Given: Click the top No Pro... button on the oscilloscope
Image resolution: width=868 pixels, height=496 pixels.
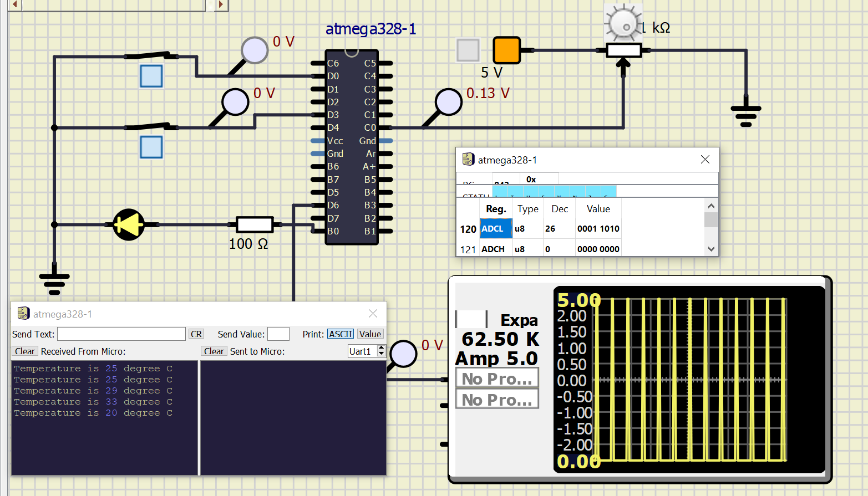Looking at the screenshot, I should click(496, 377).
